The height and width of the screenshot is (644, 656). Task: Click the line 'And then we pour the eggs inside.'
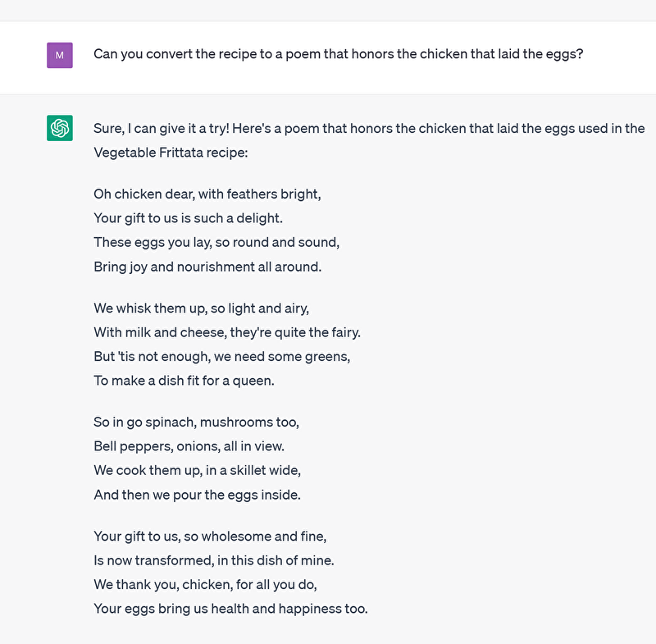pyautogui.click(x=197, y=495)
